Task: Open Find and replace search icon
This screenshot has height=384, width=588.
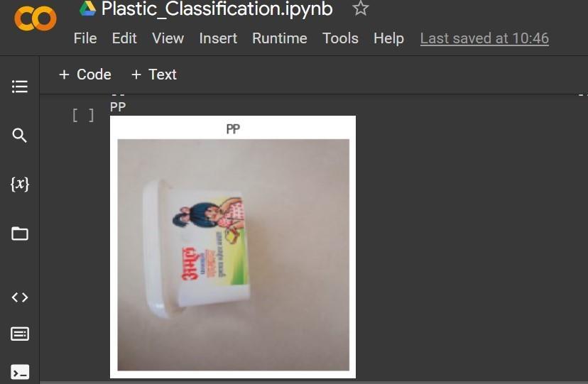Action: point(19,136)
